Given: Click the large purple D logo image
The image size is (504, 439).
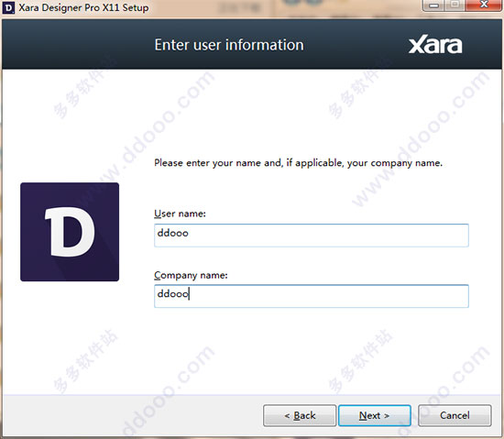Looking at the screenshot, I should [70, 232].
